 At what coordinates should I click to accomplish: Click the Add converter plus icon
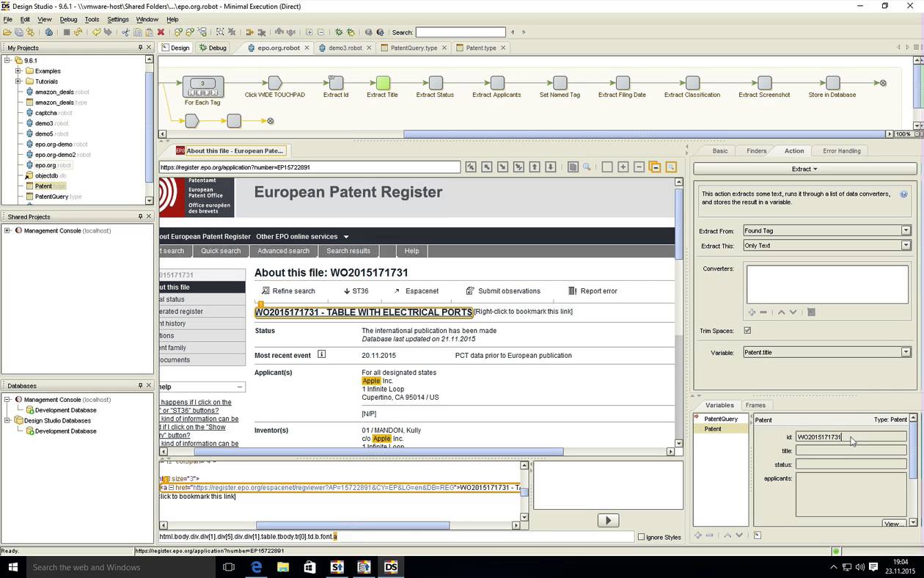(752, 312)
